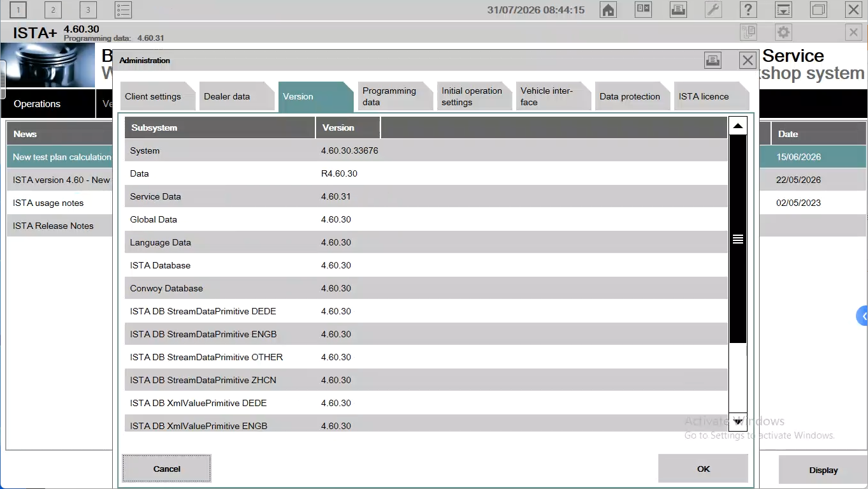Click the scrollbar thumb of the version list
Viewport: 868px width, 489px height.
point(738,239)
